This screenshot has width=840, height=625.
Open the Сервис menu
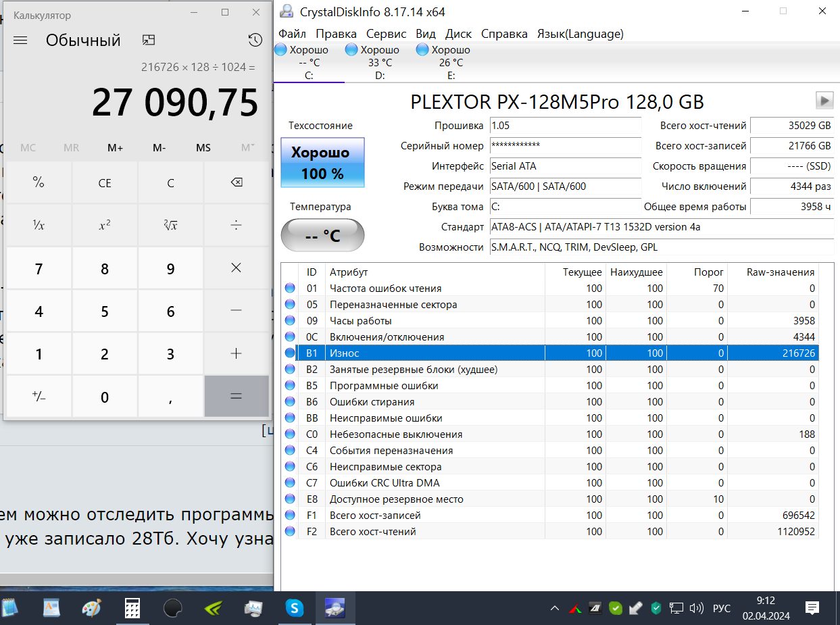[x=386, y=34]
